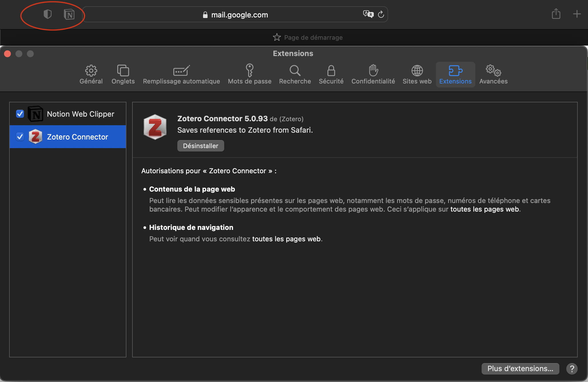The image size is (588, 382).
Task: Open Remplissage automatique settings
Action: click(x=181, y=74)
